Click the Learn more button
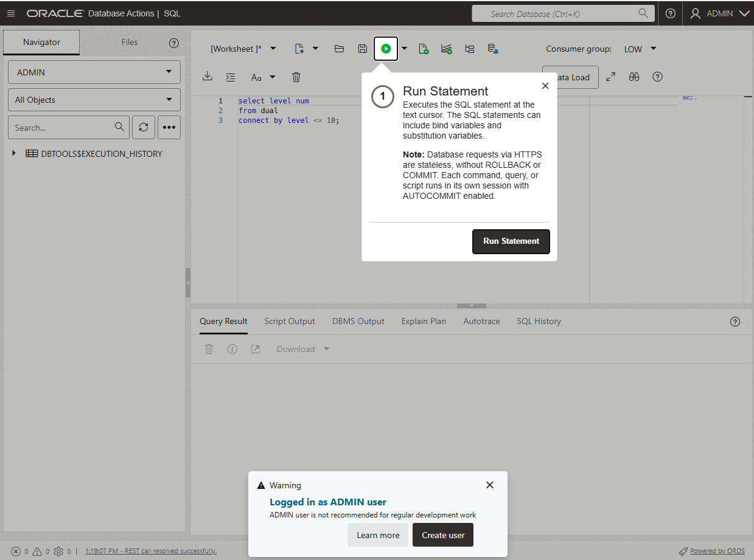The image size is (754, 560). coord(378,535)
